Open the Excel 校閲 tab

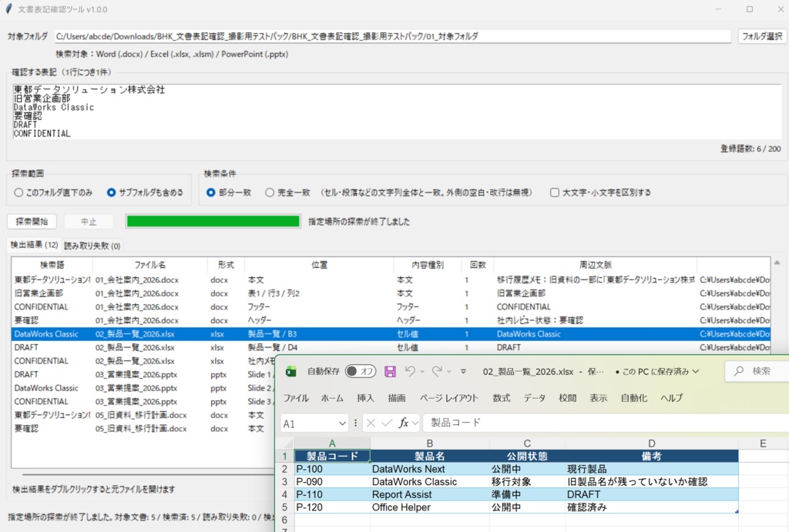tap(567, 398)
